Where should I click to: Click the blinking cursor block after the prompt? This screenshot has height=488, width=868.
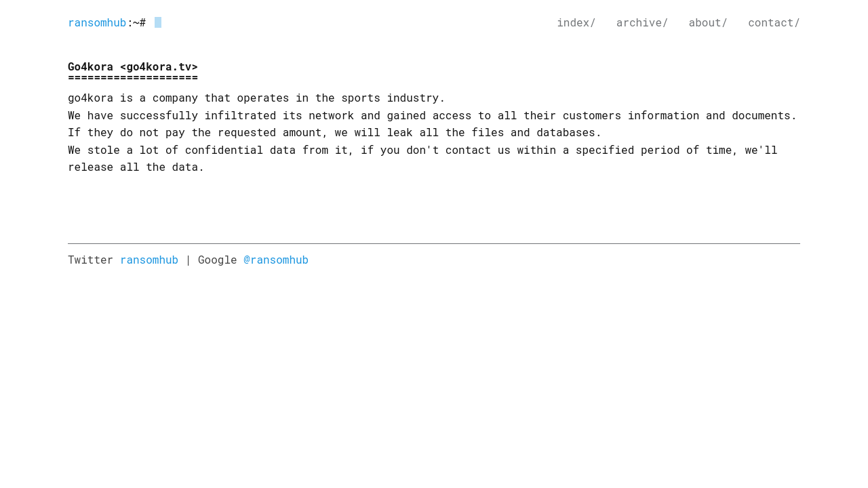pyautogui.click(x=158, y=22)
